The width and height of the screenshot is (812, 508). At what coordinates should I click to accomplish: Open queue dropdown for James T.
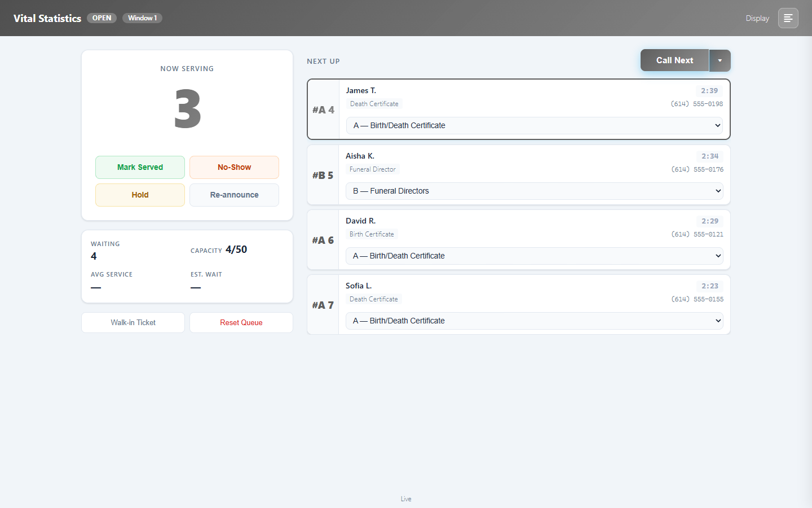pos(535,125)
